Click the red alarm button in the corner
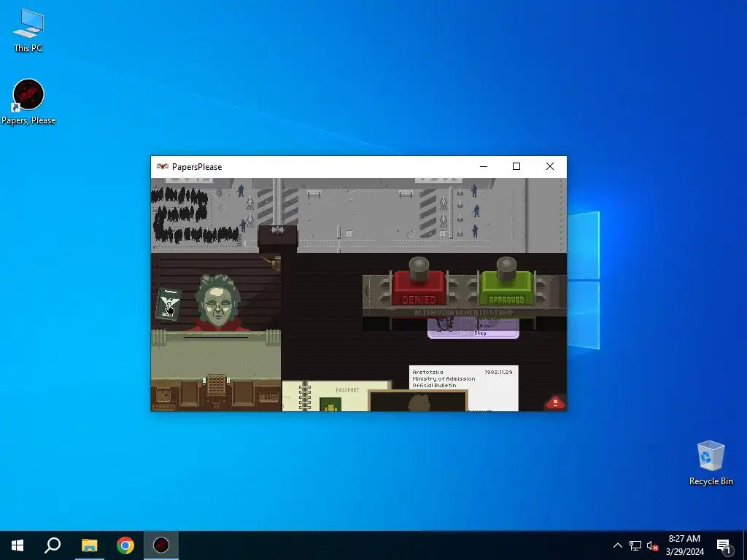 click(555, 402)
